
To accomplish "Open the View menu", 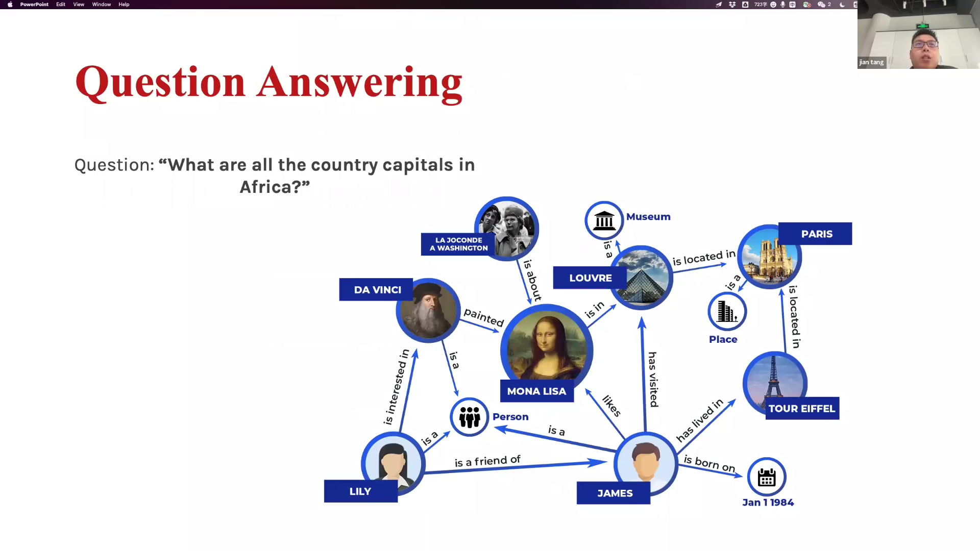I will (79, 5).
